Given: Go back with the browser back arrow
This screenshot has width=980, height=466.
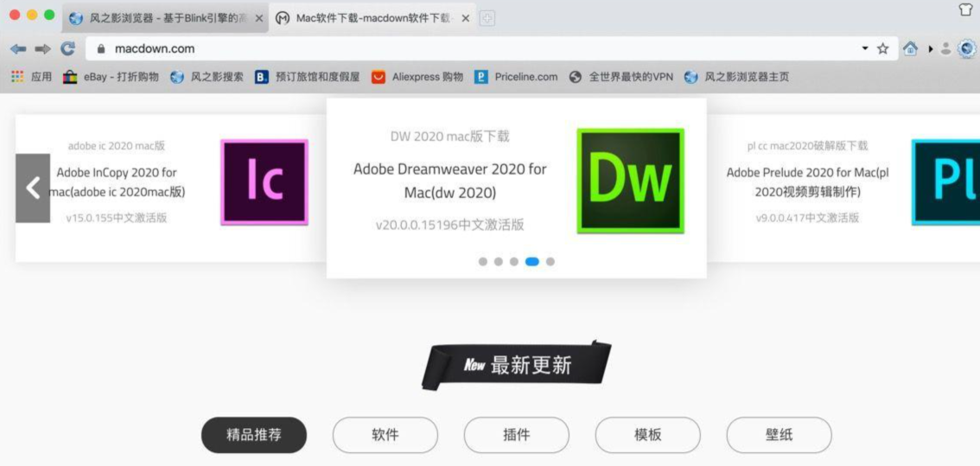Looking at the screenshot, I should click(18, 48).
